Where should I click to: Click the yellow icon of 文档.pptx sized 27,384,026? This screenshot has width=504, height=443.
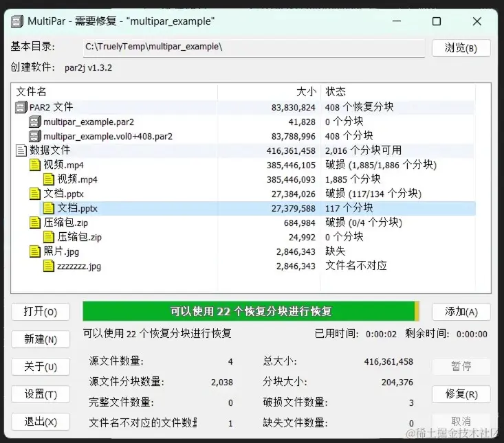click(35, 194)
